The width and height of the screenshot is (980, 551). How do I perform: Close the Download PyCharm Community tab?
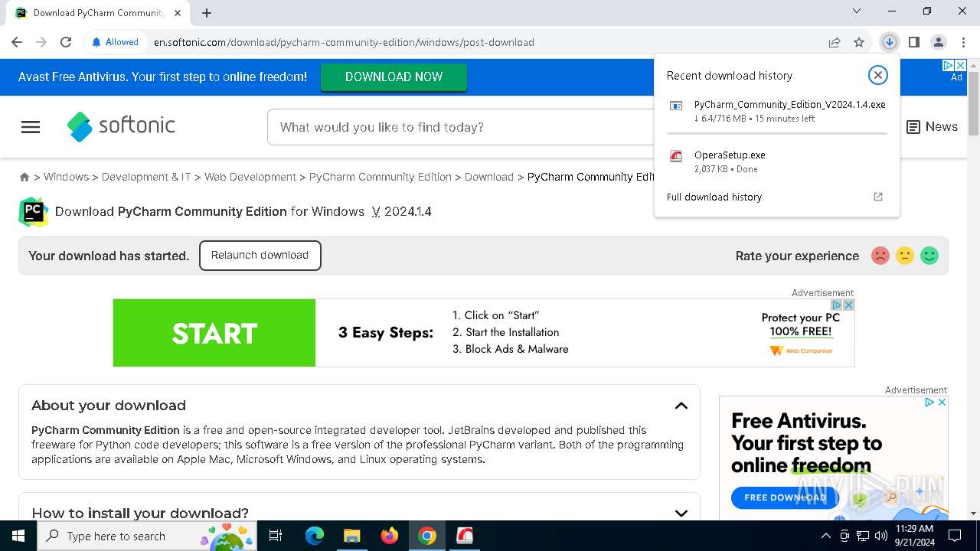click(178, 12)
